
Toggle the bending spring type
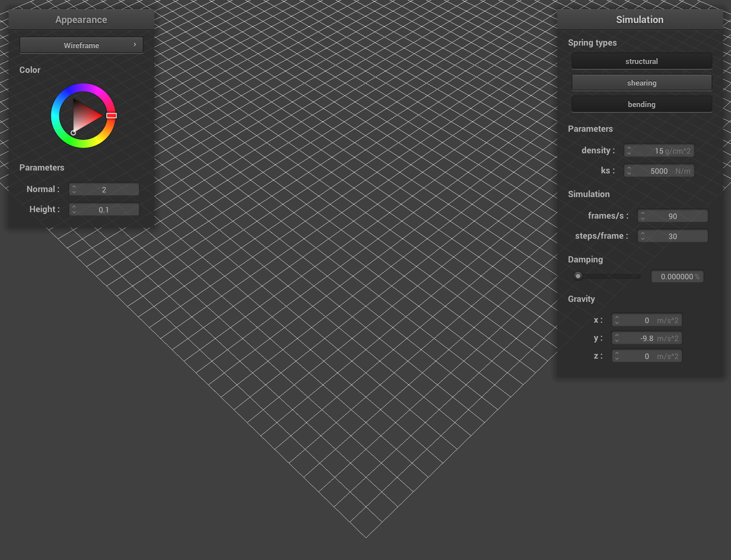click(x=641, y=104)
